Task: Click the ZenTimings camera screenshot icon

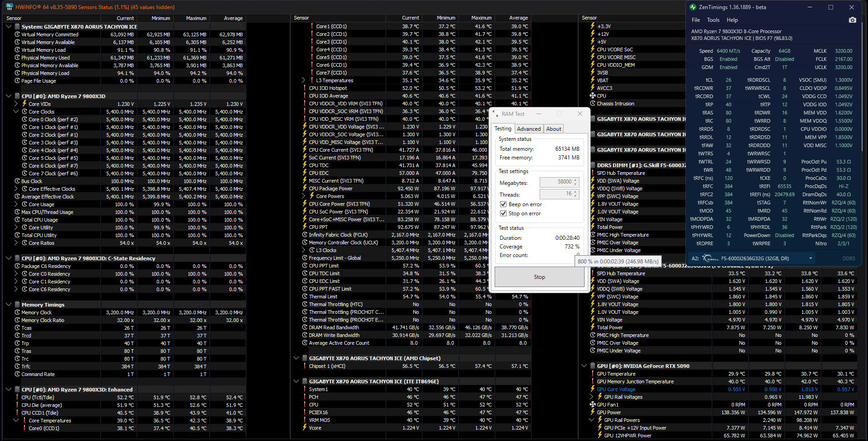Action: pyautogui.click(x=852, y=20)
